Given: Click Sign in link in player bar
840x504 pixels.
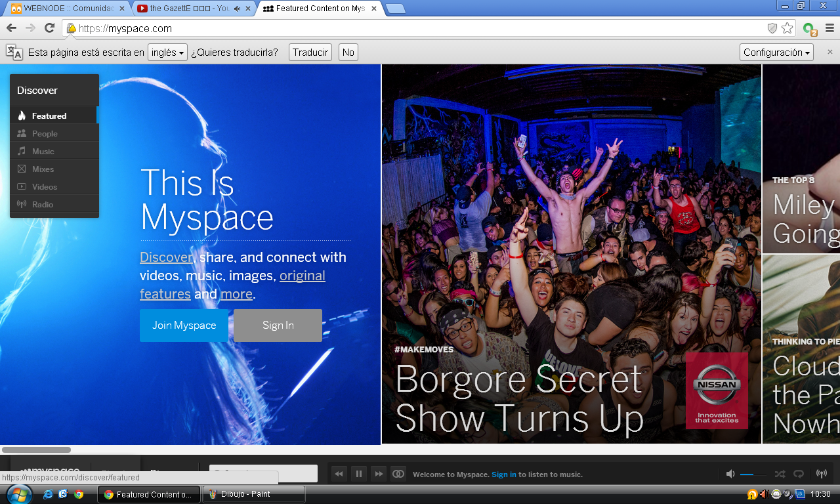Looking at the screenshot, I should pyautogui.click(x=504, y=474).
